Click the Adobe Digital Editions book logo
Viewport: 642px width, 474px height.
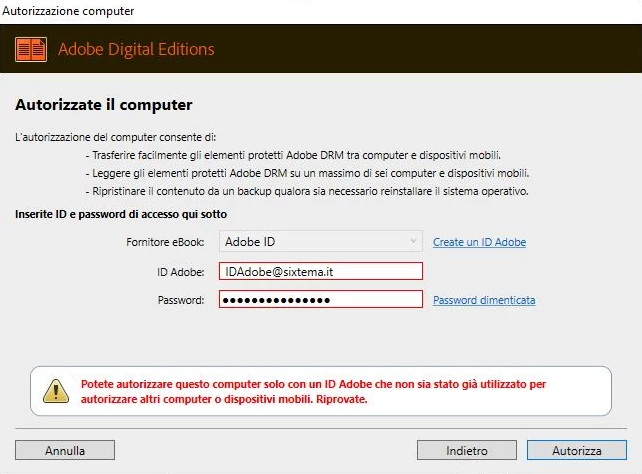point(31,50)
